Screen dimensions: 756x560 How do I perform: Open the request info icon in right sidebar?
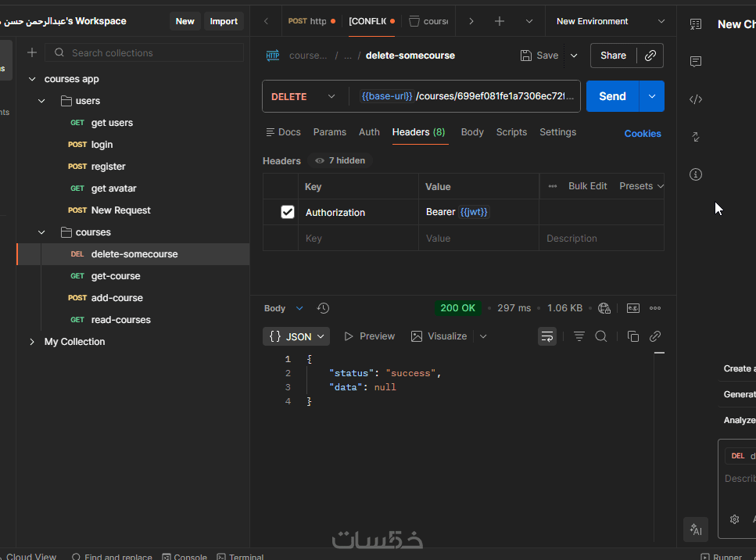[695, 174]
